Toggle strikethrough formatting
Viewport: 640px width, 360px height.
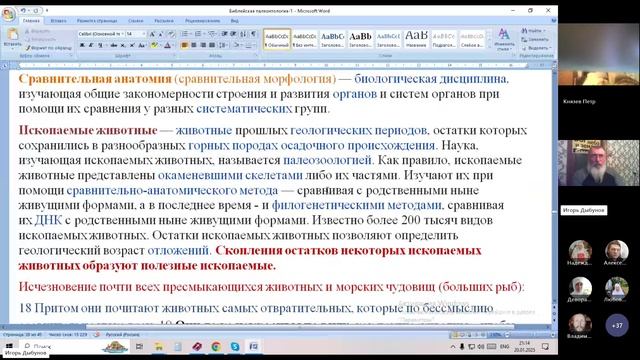(x=113, y=45)
